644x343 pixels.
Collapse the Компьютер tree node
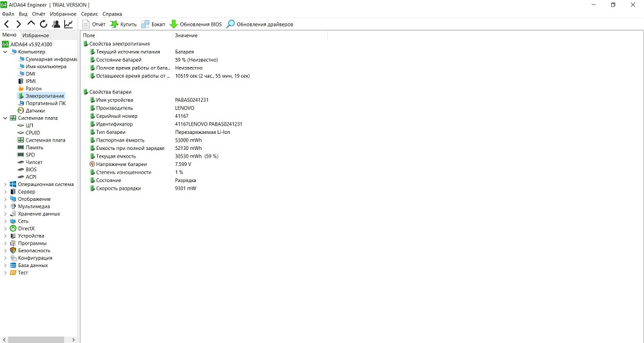pos(5,52)
